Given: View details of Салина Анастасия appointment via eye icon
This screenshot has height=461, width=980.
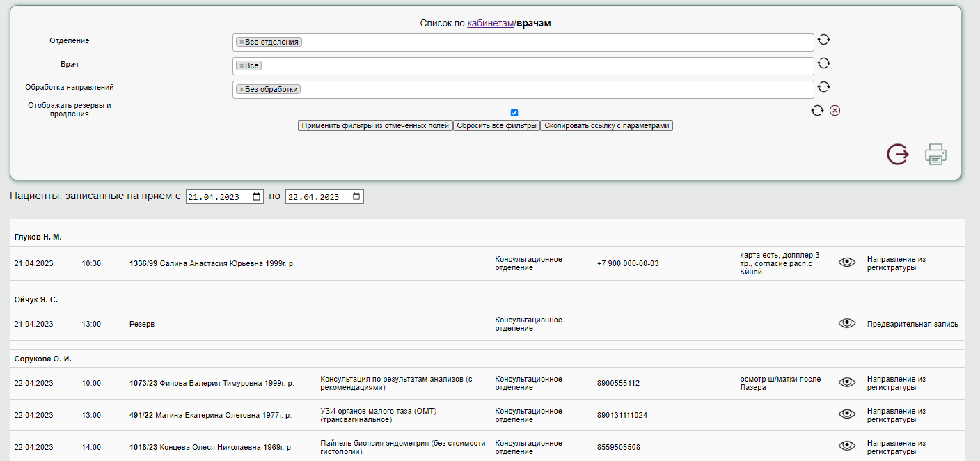Looking at the screenshot, I should [x=846, y=263].
